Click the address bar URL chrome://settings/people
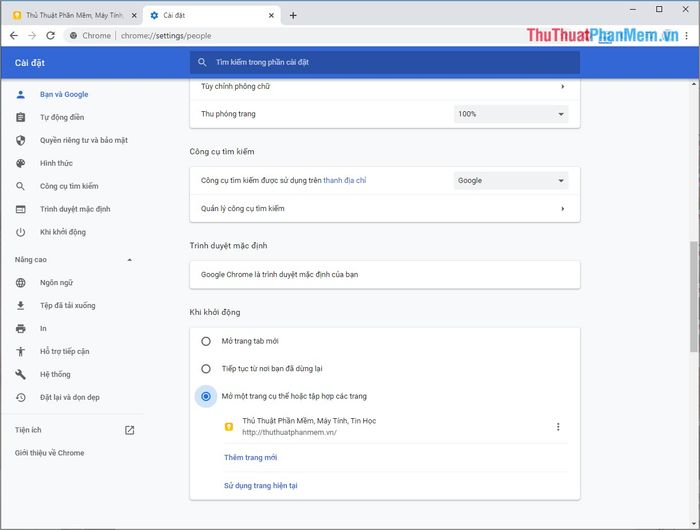This screenshot has height=530, width=700. (166, 36)
